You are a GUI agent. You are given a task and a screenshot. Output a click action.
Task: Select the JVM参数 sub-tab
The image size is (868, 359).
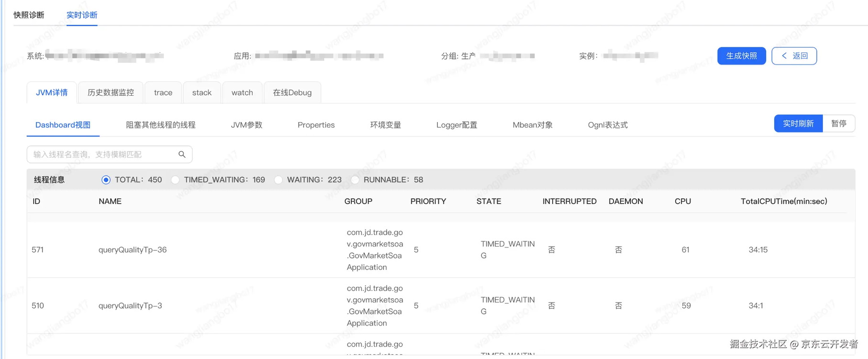pyautogui.click(x=246, y=125)
